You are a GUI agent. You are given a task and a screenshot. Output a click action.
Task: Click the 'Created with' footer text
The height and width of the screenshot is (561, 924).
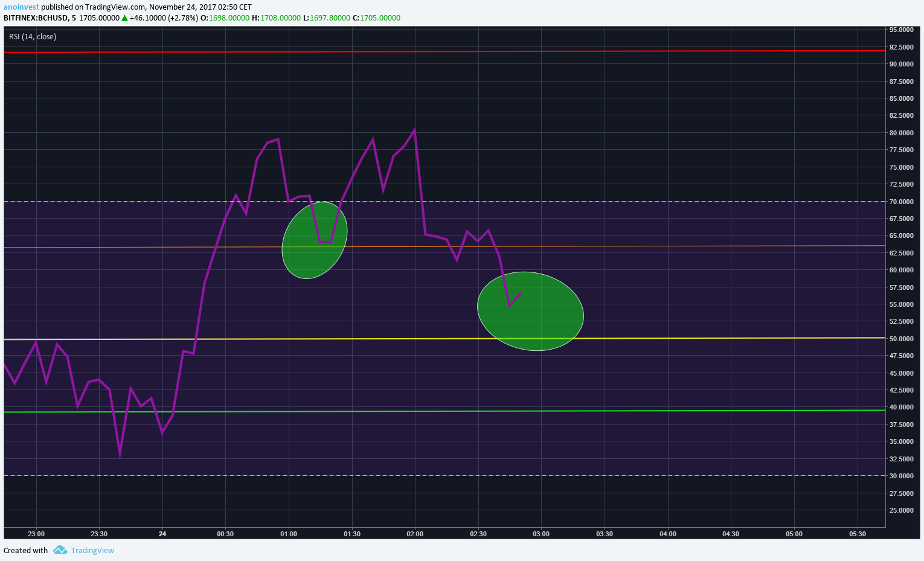pos(25,550)
